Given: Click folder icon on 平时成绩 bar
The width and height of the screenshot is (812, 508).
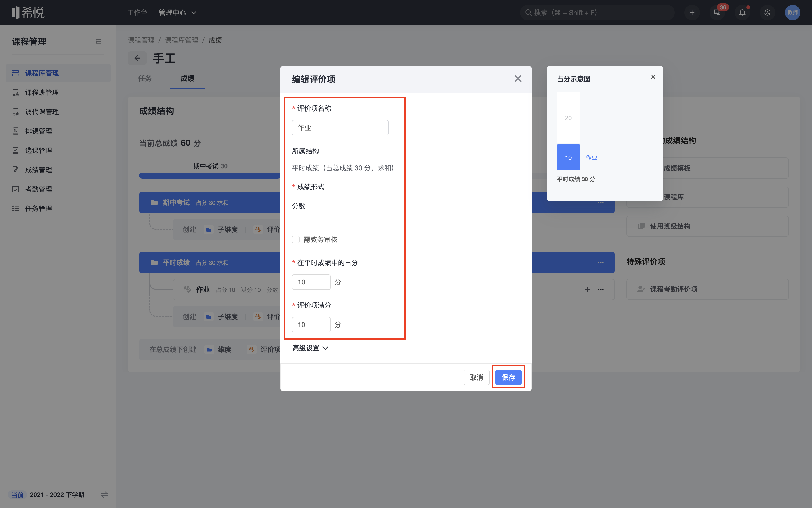Looking at the screenshot, I should pos(154,262).
